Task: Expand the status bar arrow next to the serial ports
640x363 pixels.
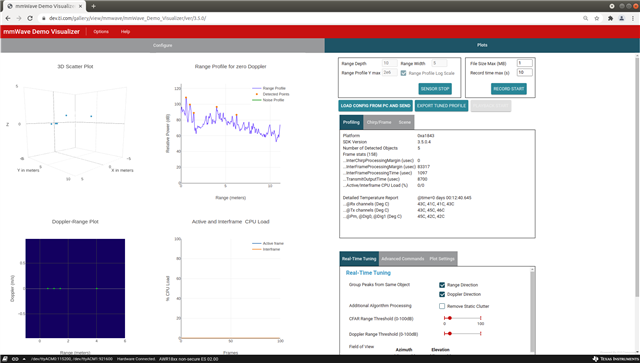Action: [x=24, y=359]
